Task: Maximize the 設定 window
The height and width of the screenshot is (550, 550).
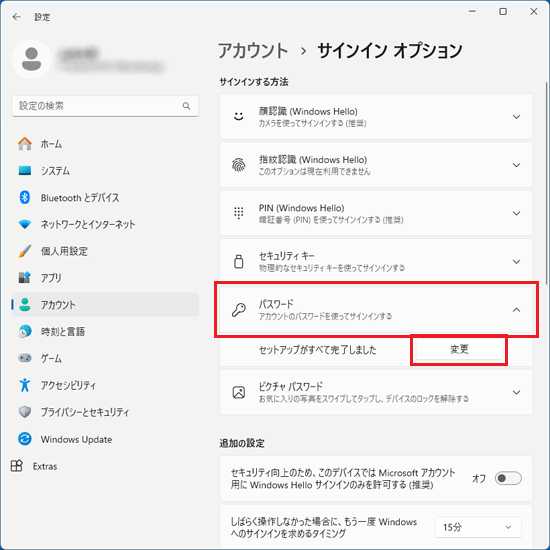Action: click(503, 12)
